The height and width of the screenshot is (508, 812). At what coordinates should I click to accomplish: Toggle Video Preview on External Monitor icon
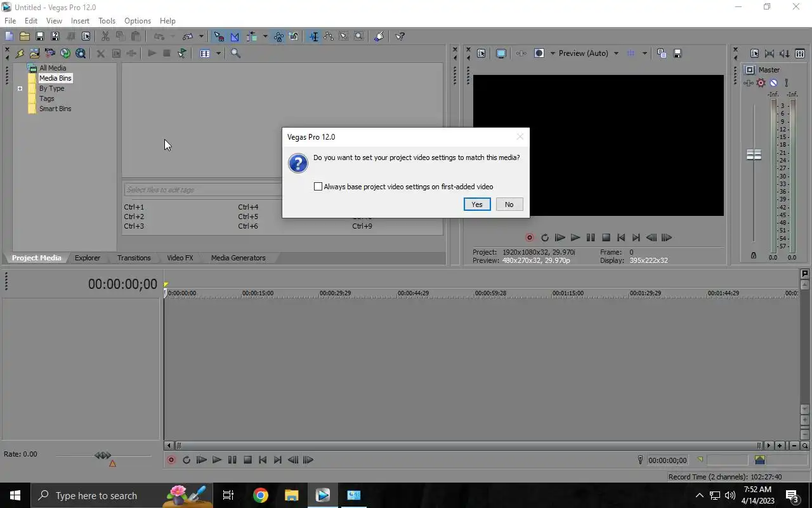(501, 53)
